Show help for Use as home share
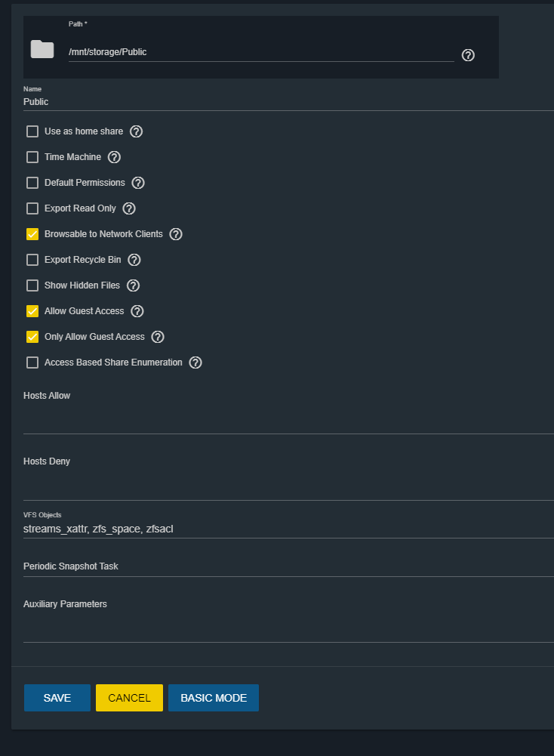The width and height of the screenshot is (554, 756). (x=137, y=131)
